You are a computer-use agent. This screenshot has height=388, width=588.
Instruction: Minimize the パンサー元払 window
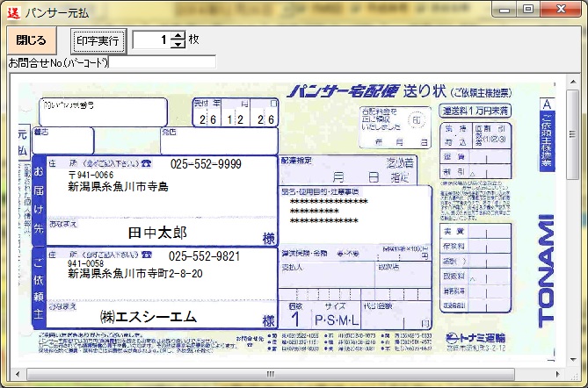505,9
